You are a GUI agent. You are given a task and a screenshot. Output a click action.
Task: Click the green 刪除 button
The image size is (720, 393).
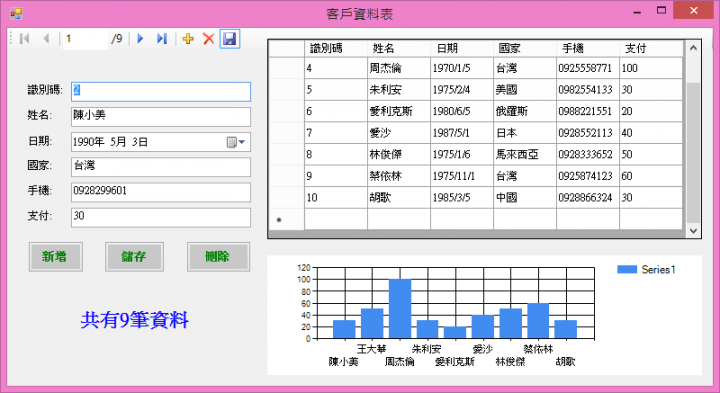218,257
